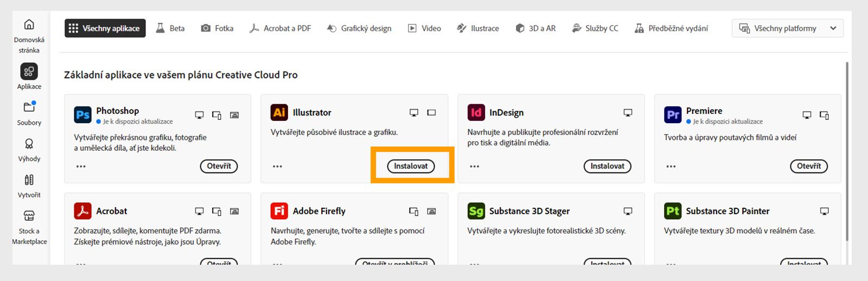
Task: Open more options for Illustrator
Action: [x=278, y=167]
